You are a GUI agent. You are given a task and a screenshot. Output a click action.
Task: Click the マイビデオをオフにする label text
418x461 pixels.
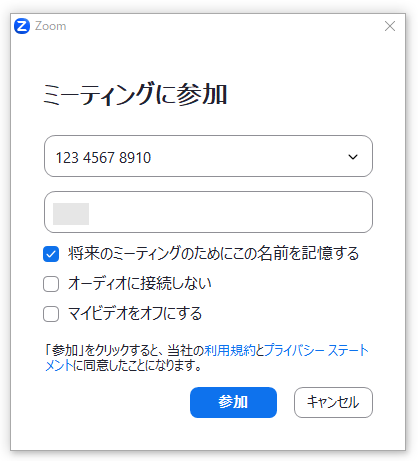[135, 314]
